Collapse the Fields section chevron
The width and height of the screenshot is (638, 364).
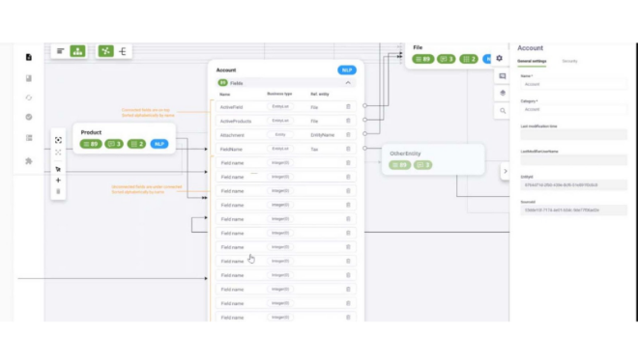348,83
